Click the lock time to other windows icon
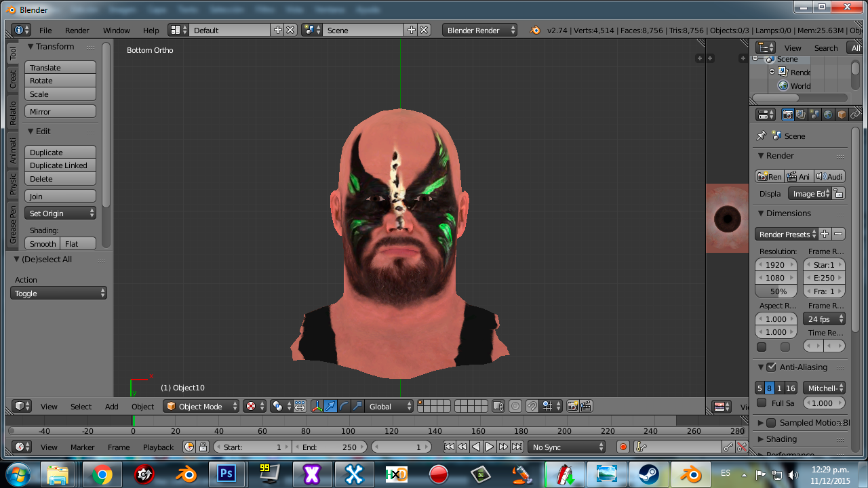 point(202,447)
